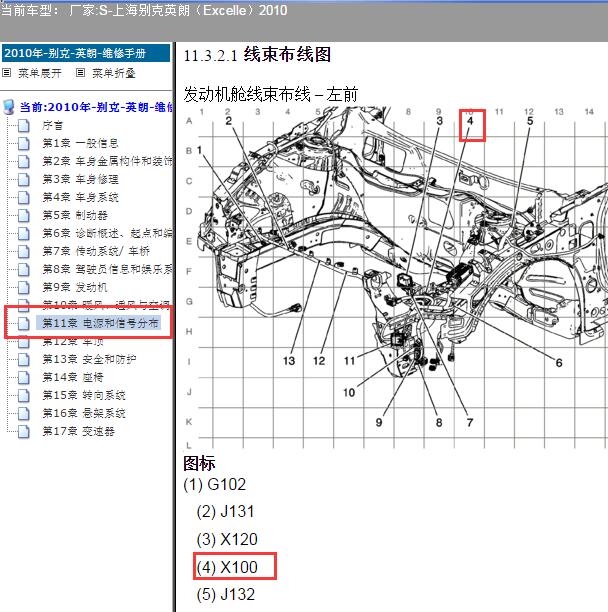This screenshot has width=608, height=612.
Task: Click the page icon beside 第16章
Action: pyautogui.click(x=24, y=413)
